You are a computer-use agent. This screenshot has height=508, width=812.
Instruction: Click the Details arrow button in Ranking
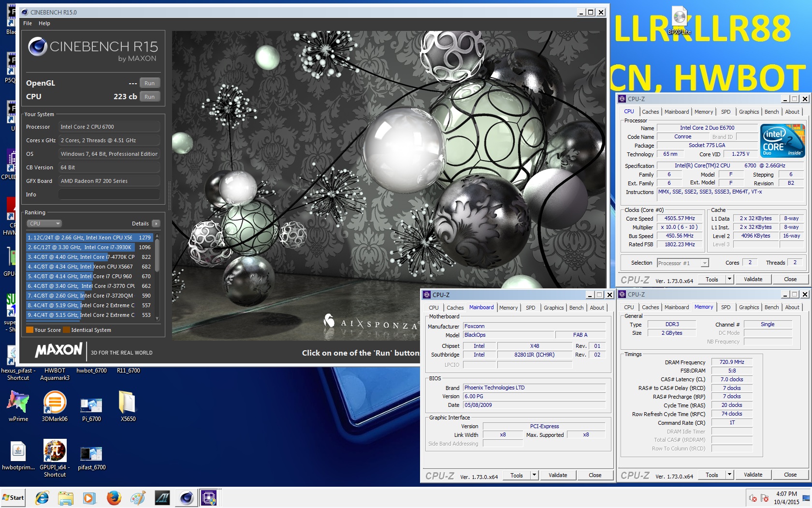[x=156, y=224]
